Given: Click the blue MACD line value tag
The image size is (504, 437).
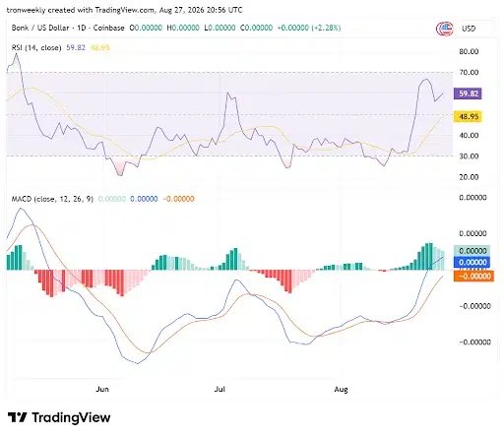Looking at the screenshot, I should coord(472,262).
